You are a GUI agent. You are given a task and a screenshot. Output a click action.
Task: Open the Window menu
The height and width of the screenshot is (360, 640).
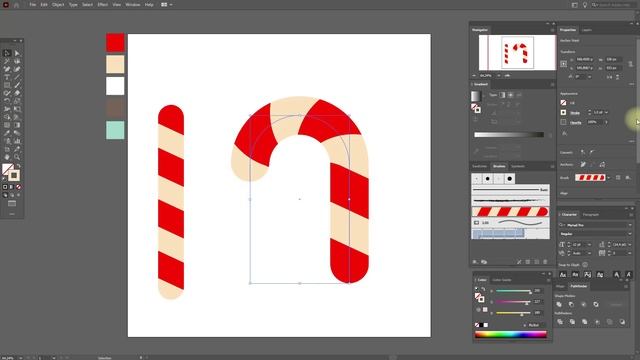[133, 4]
